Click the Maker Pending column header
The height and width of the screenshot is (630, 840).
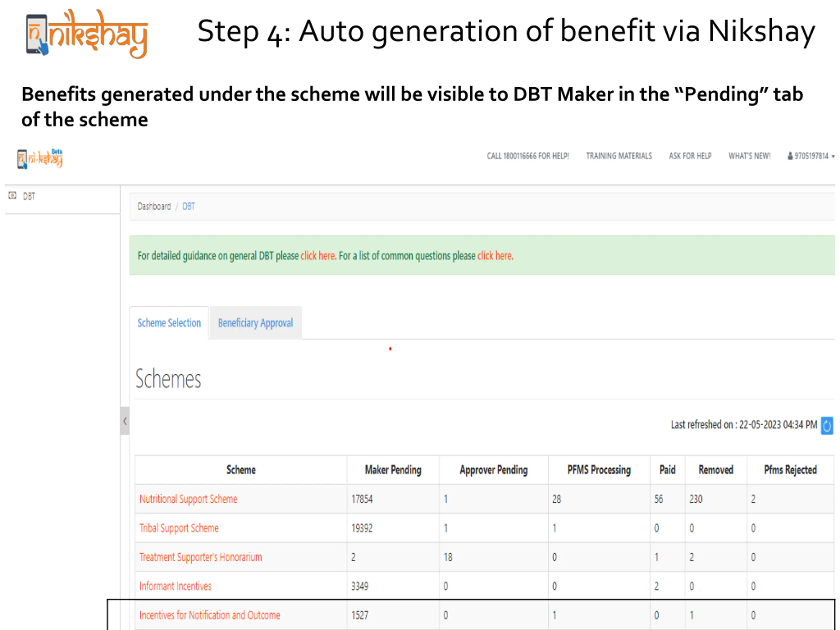393,470
